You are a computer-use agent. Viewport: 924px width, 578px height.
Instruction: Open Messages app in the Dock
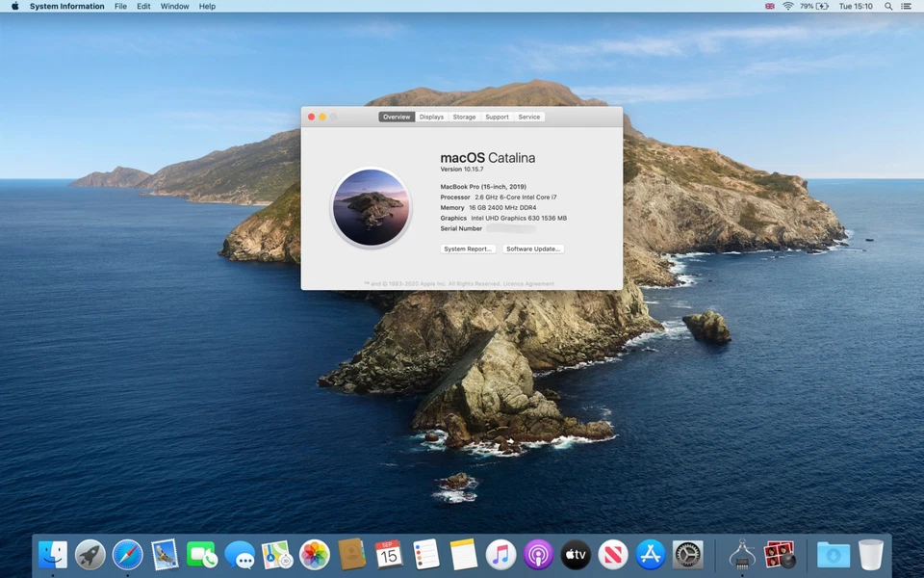(240, 555)
